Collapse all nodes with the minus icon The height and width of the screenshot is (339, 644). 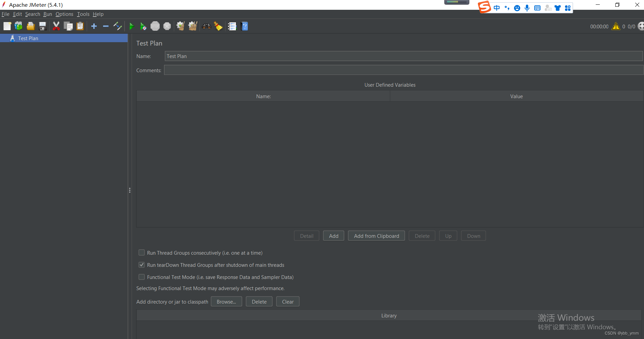point(106,26)
